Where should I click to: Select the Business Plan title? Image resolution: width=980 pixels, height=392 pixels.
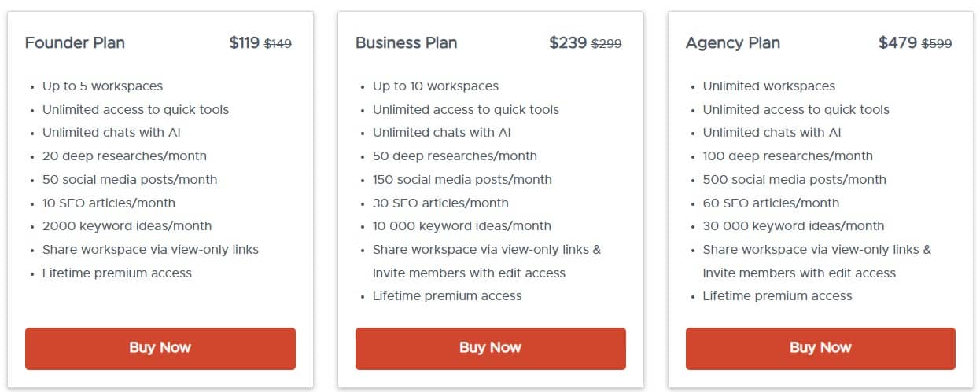coord(406,42)
